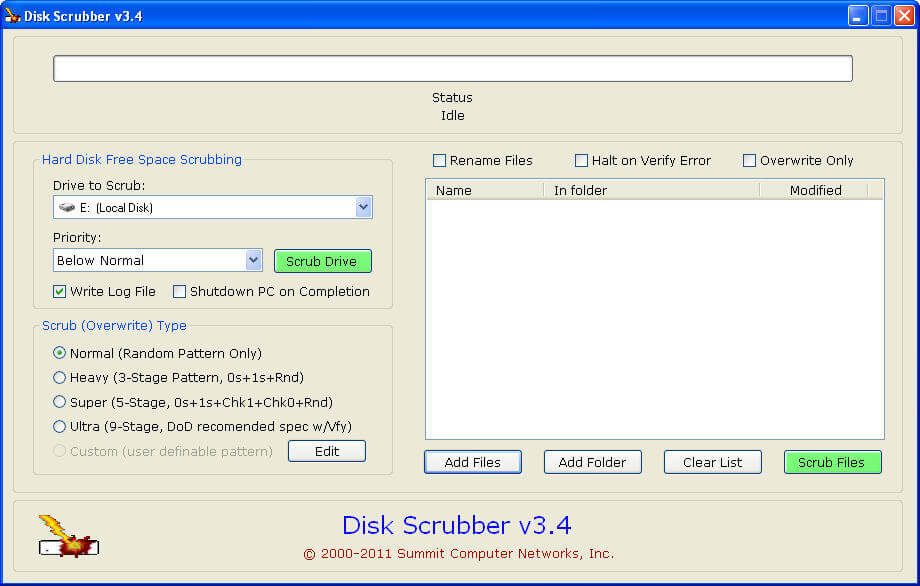
Task: Pick Ultra 9-Stage DoD scrub option
Action: click(60, 427)
